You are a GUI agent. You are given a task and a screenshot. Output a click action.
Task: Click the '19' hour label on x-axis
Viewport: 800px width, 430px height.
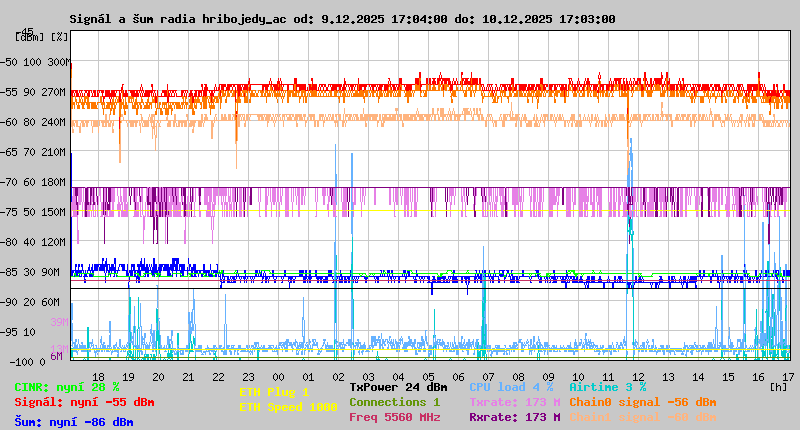pos(128,377)
